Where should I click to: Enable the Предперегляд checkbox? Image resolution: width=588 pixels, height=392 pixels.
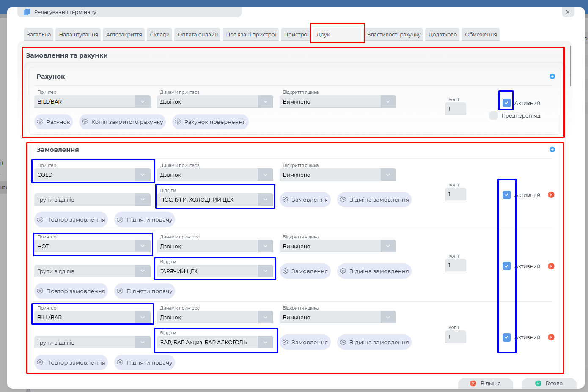tap(494, 115)
